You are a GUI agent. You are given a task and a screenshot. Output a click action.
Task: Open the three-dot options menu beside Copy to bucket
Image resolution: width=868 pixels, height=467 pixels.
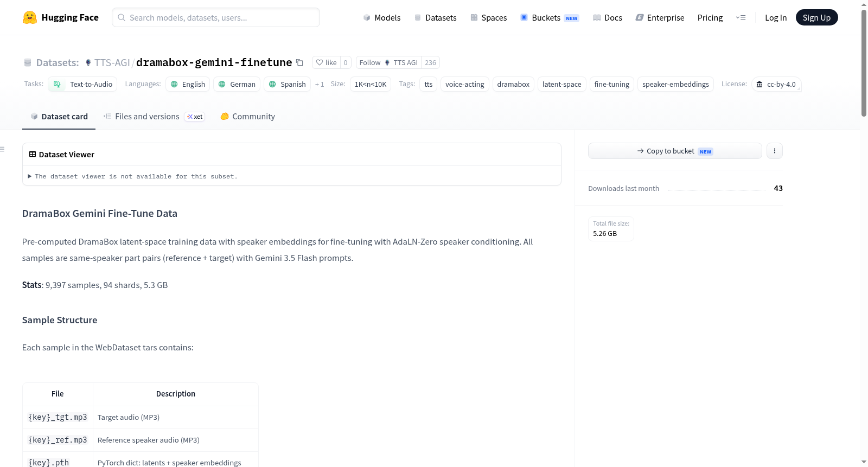point(775,151)
